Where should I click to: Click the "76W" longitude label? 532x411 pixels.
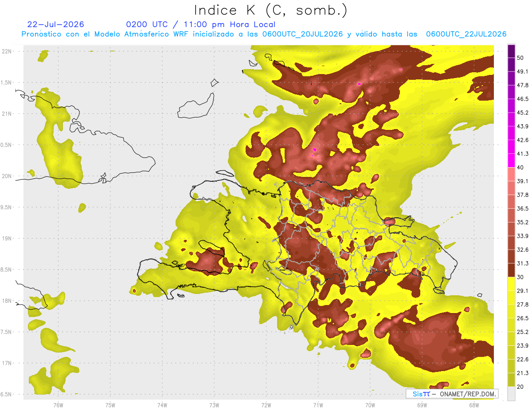58,405
